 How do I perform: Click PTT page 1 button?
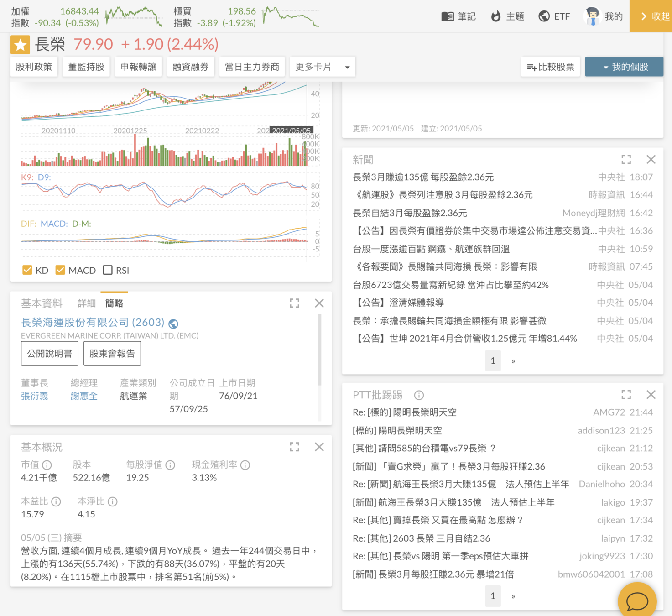493,596
